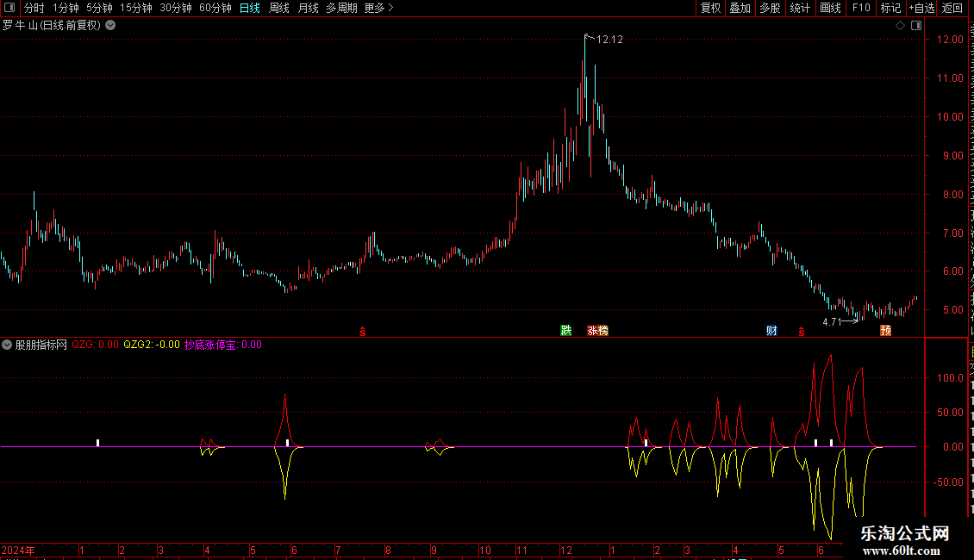This screenshot has width=974, height=560.
Task: Expand the 股朋指标网 indicator dropdown
Action: tap(7, 345)
